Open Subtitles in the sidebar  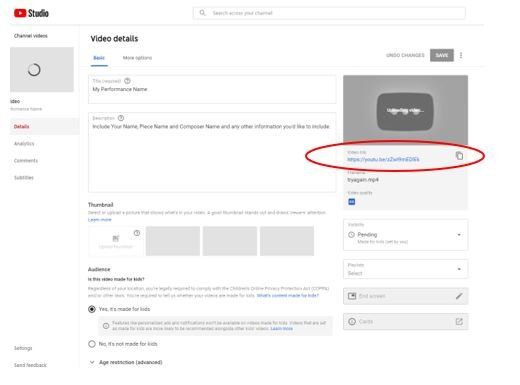coord(24,178)
